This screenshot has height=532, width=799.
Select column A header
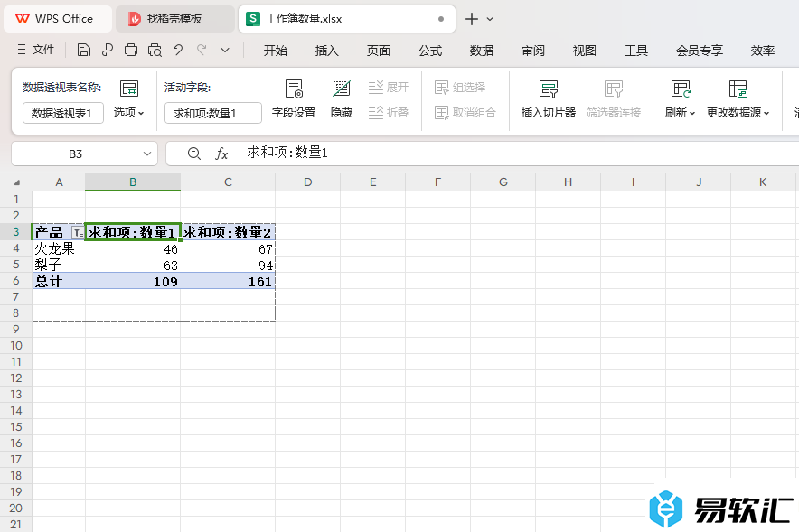59,182
